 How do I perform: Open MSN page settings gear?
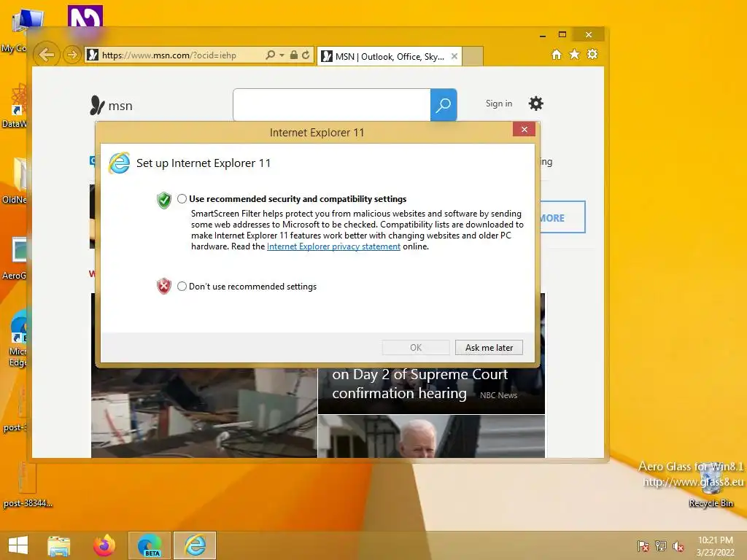coord(536,104)
